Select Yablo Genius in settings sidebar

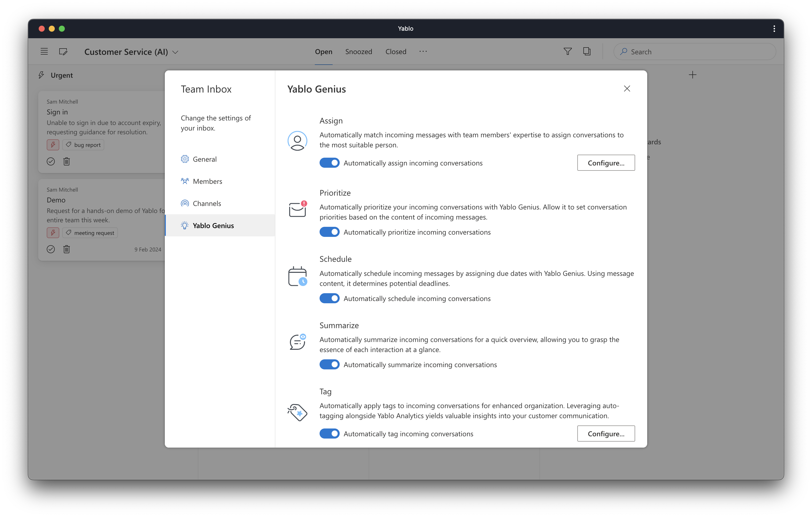click(x=220, y=225)
